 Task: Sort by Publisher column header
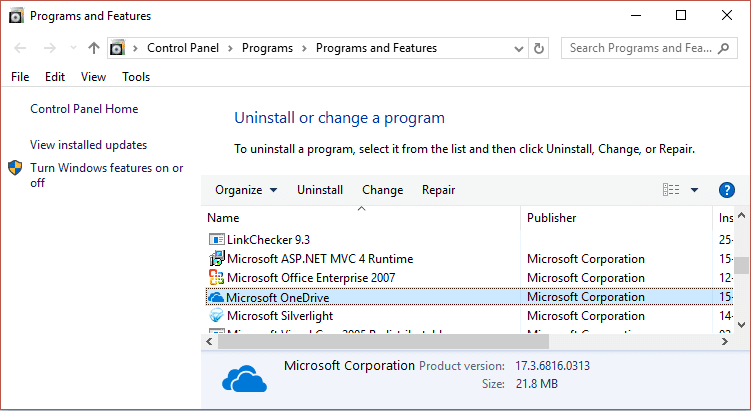pos(616,218)
